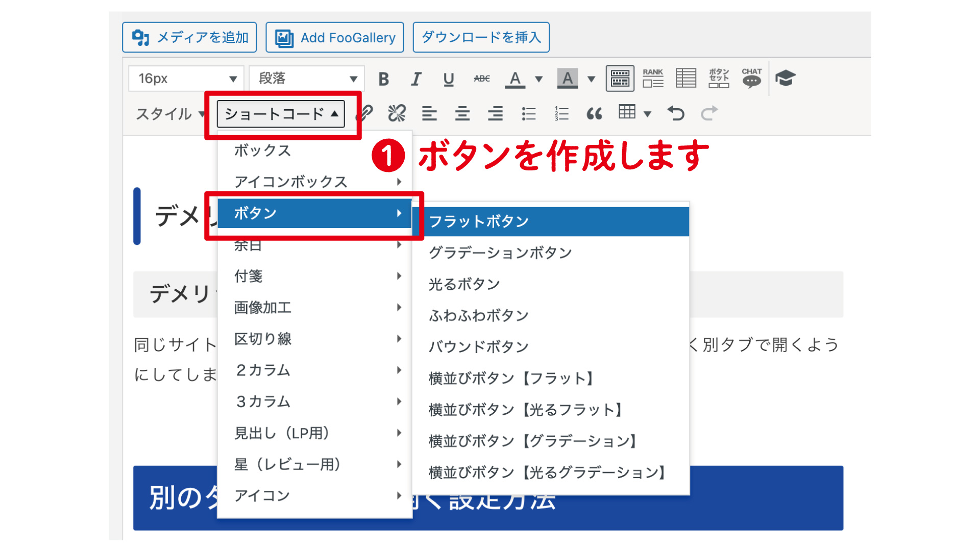Click メディアを追加 button
This screenshot has height=551, width=980.
coord(189,37)
